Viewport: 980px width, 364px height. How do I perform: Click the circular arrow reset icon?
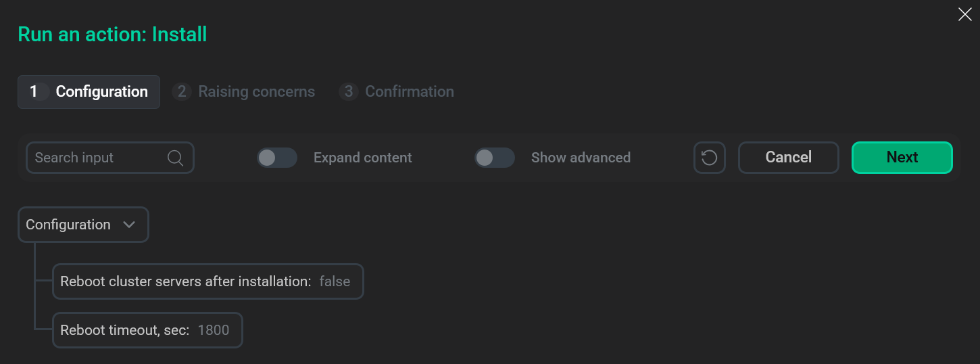point(709,158)
